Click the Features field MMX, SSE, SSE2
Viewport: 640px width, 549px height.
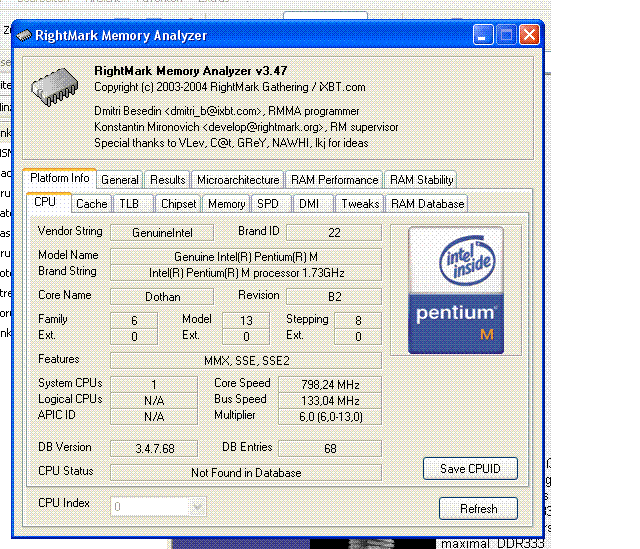click(246, 361)
